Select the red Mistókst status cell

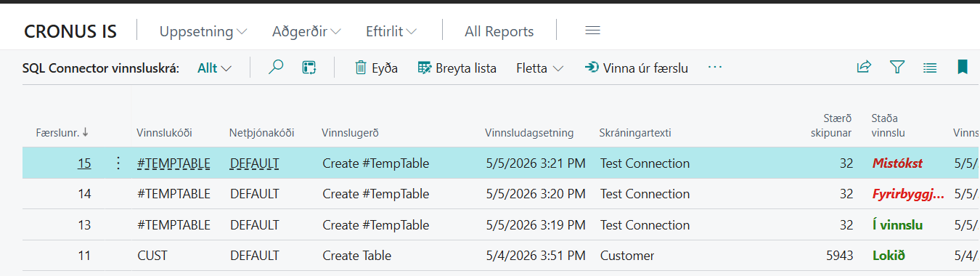897,163
